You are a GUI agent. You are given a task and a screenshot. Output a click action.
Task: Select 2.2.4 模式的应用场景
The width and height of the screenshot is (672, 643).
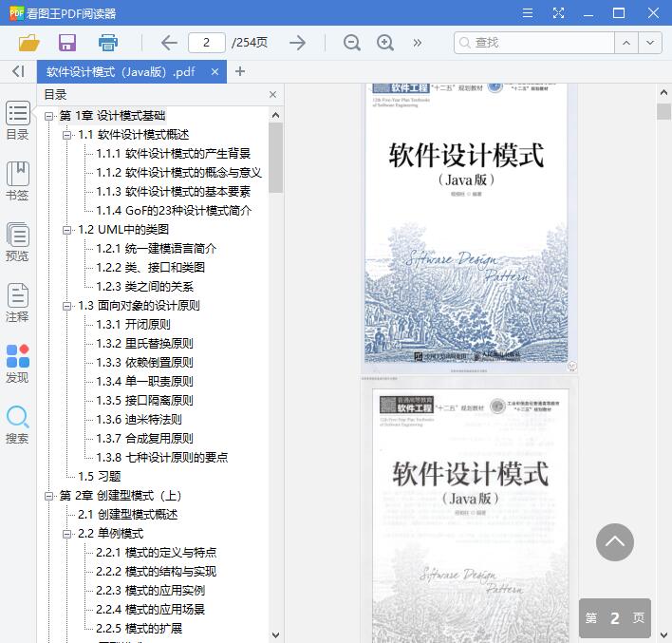(150, 609)
